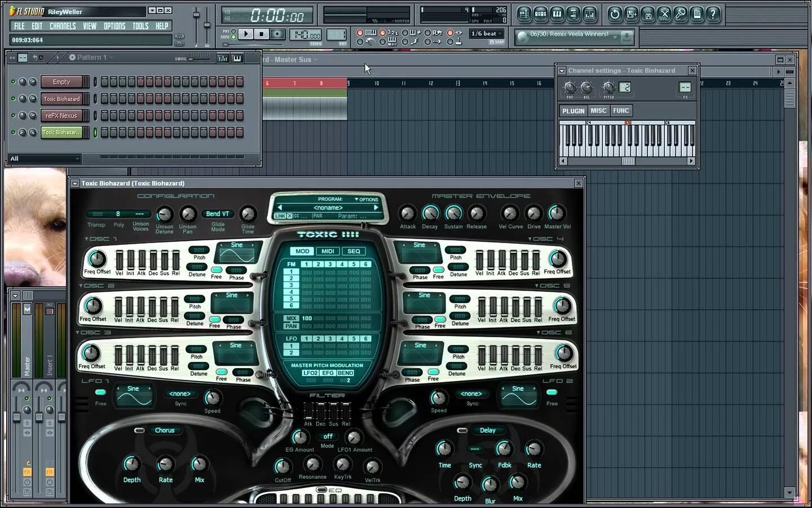Click the render-to-audio save icon

pyautogui.click(x=648, y=14)
